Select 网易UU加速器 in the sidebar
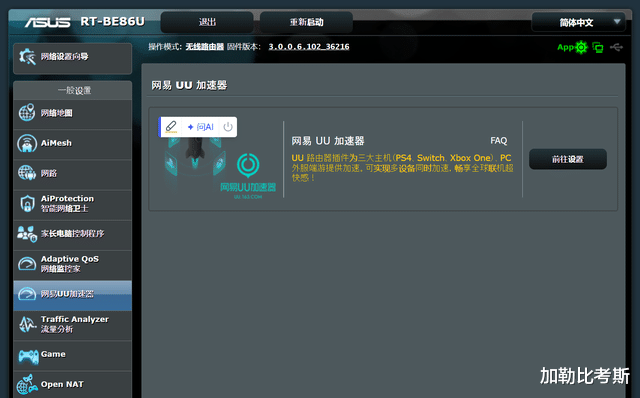This screenshot has height=398, width=640. (x=73, y=295)
